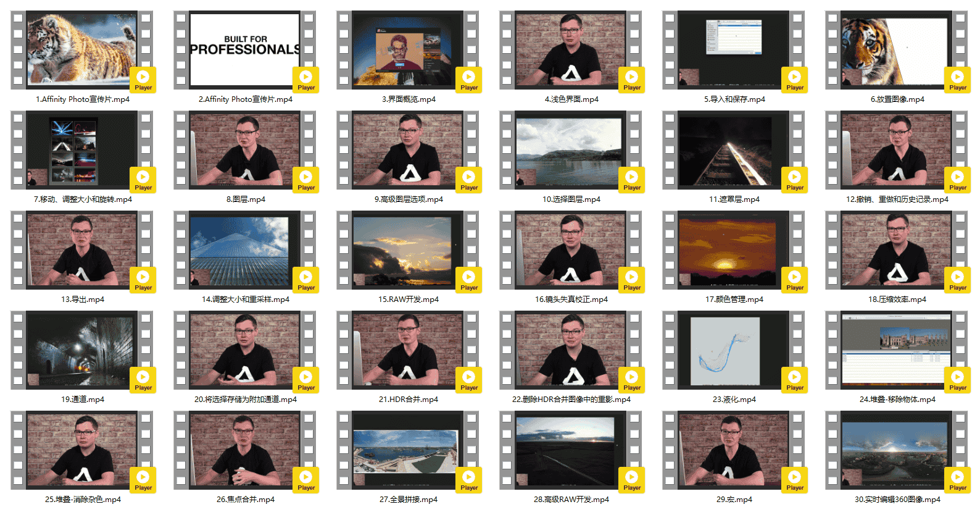Viewport: 980px width, 507px height.
Task: Select file name 3.界面概览.mp4
Action: (409, 99)
